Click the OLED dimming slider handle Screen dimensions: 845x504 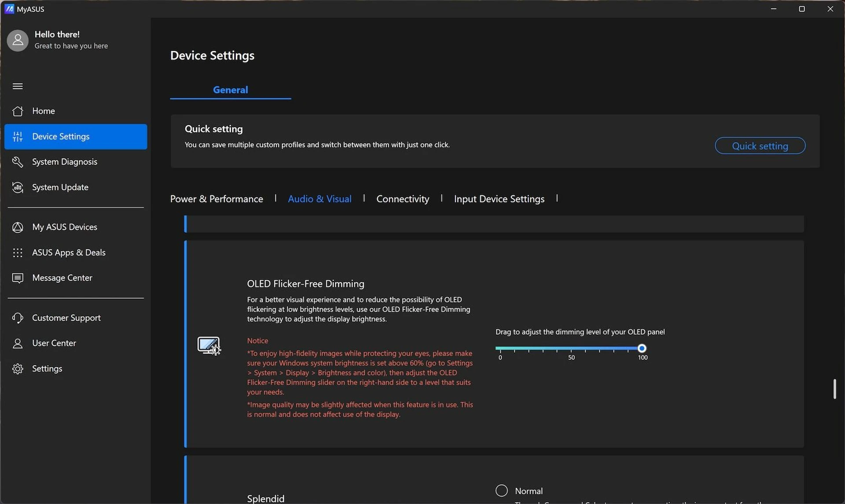[642, 348]
